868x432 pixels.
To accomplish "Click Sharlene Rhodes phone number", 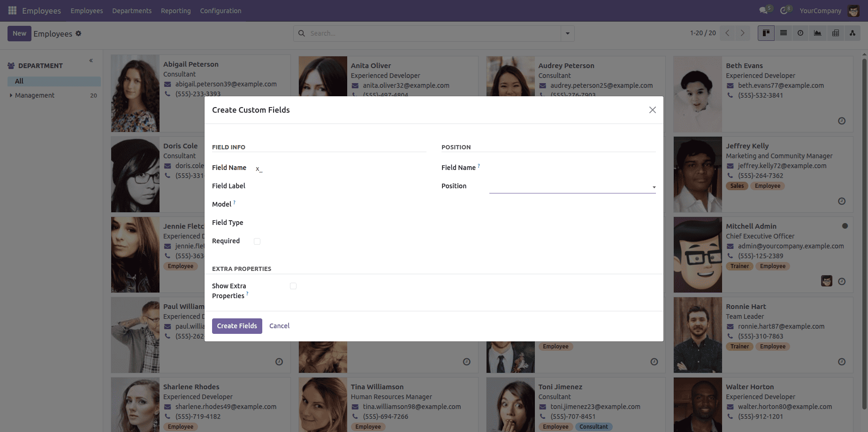I will point(198,417).
